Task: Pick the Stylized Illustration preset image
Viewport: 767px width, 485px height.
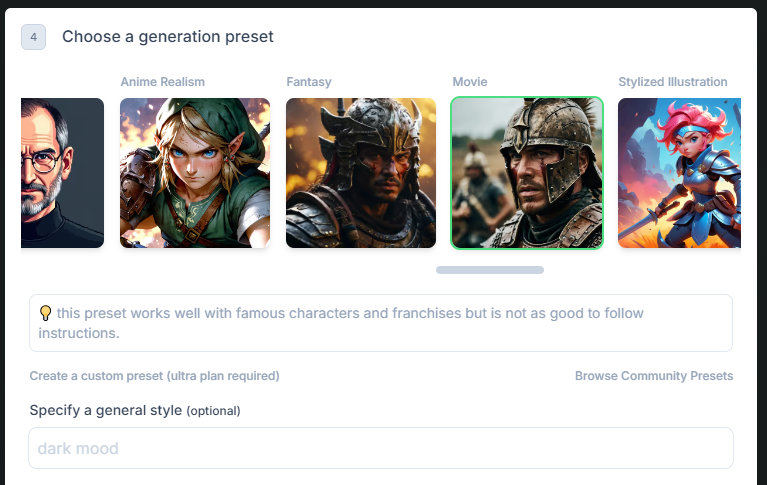Action: (x=679, y=173)
